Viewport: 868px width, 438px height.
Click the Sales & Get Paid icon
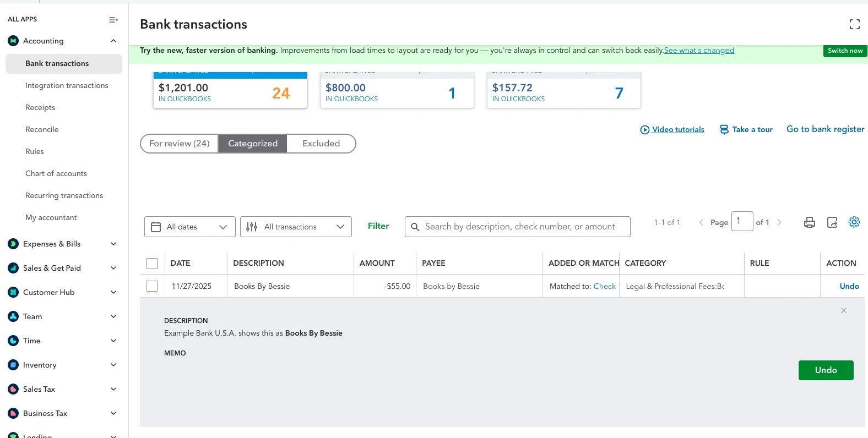click(x=14, y=268)
